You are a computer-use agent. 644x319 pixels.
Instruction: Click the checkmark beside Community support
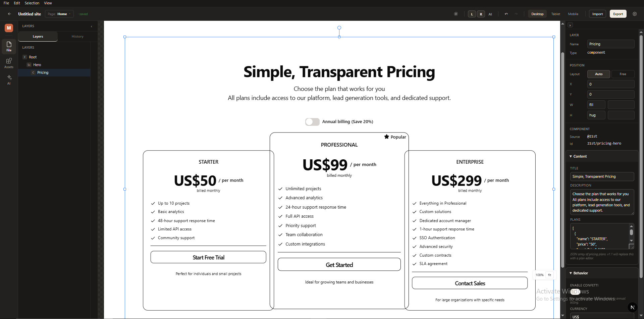(x=153, y=238)
